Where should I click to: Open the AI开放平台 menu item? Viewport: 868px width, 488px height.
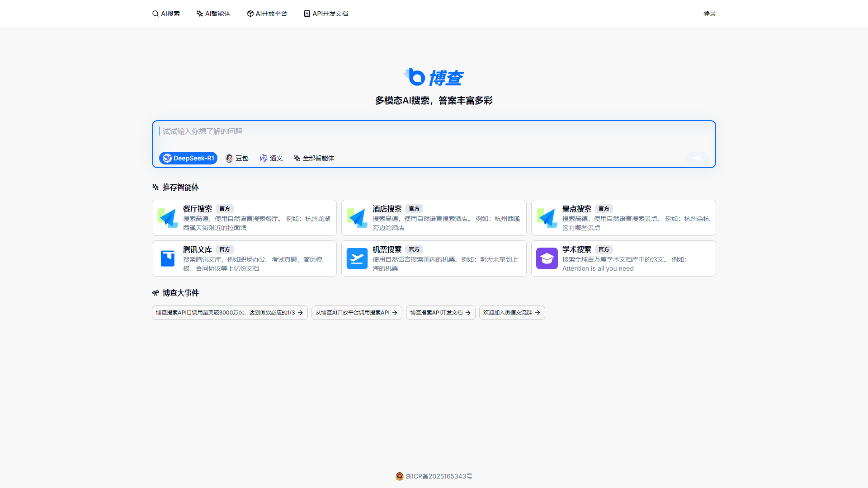coord(267,14)
